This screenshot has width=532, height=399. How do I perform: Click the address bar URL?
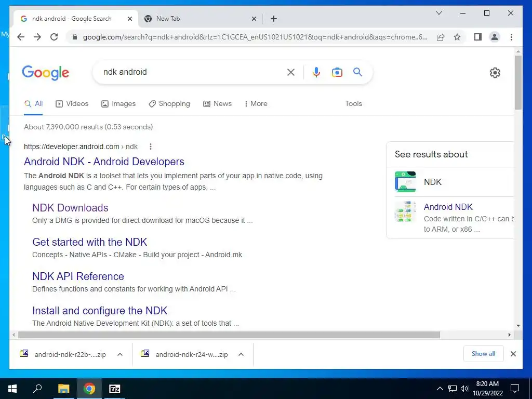(255, 37)
